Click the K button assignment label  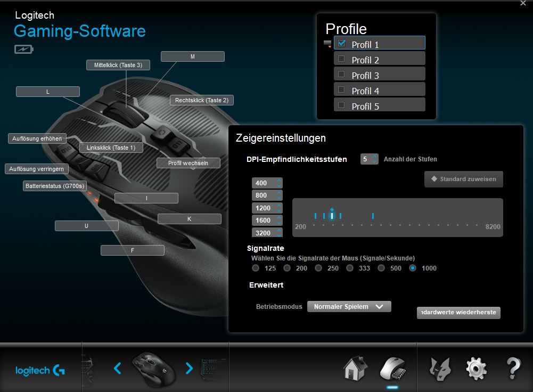[x=190, y=219]
